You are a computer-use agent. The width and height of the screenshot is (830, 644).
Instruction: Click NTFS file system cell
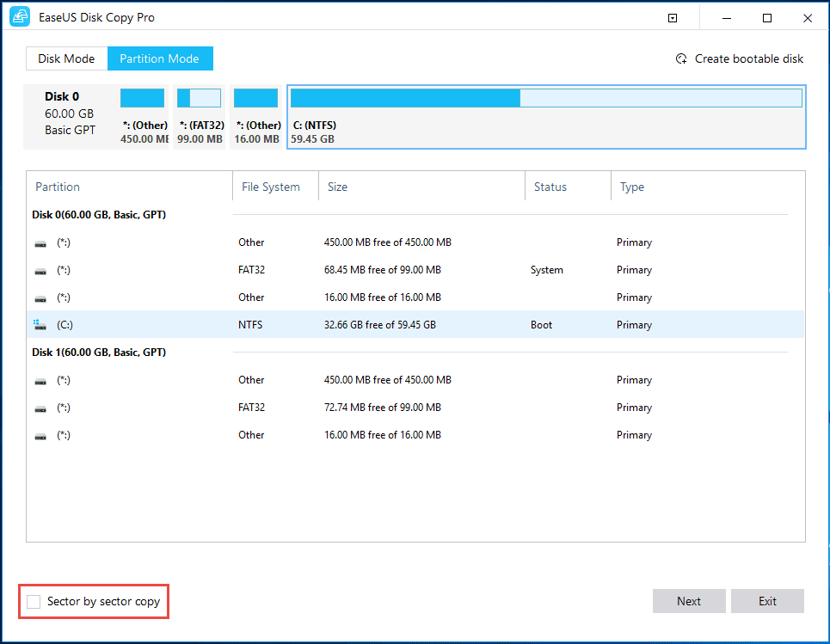click(250, 325)
